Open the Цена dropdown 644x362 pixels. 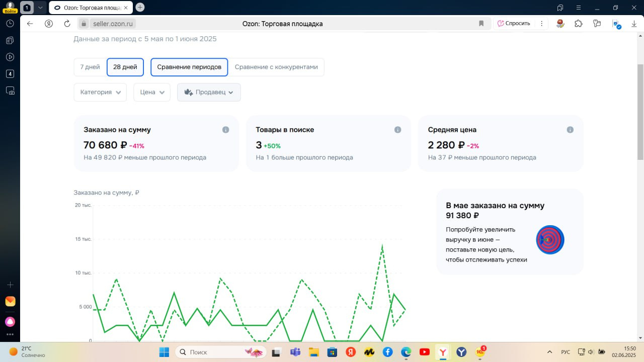pos(152,92)
